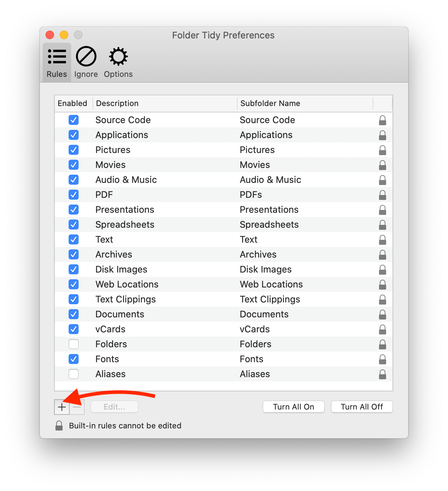
Task: Uncheck the Movies rule checkbox
Action: point(74,165)
